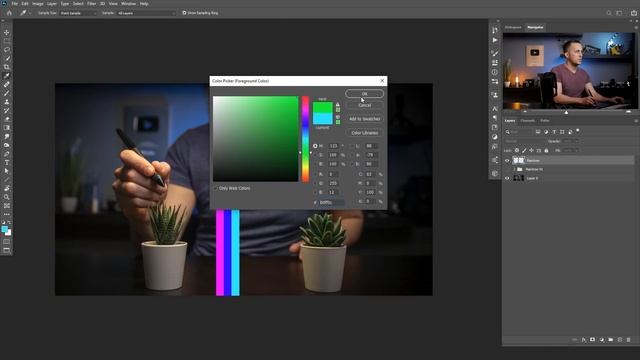Open the layer blend mode dropdown
Viewport: 640px width, 360px height.
tap(524, 141)
